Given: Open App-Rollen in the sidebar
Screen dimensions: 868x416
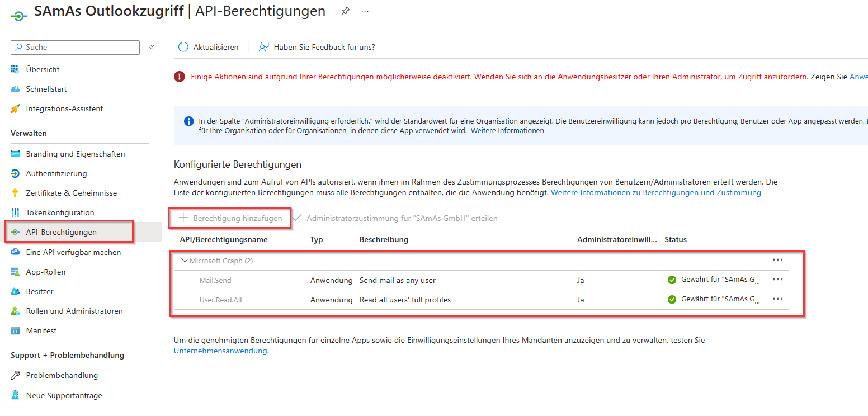Looking at the screenshot, I should (46, 272).
